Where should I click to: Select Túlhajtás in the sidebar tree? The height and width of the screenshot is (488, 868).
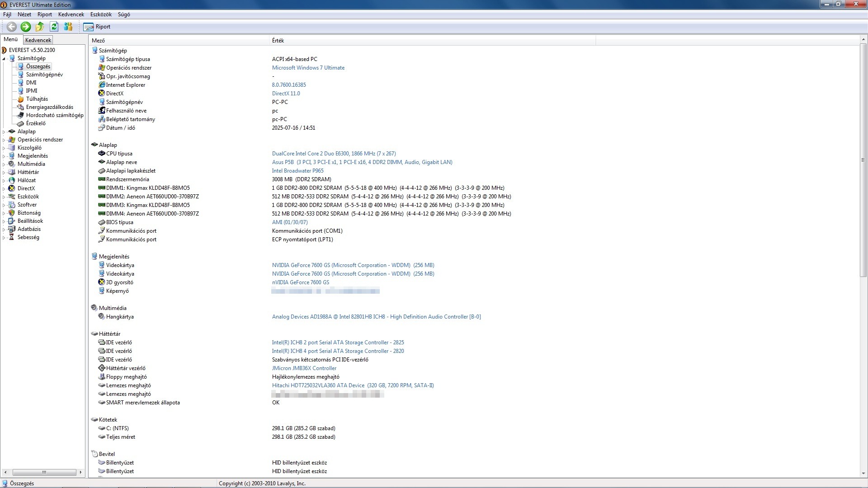coord(37,99)
